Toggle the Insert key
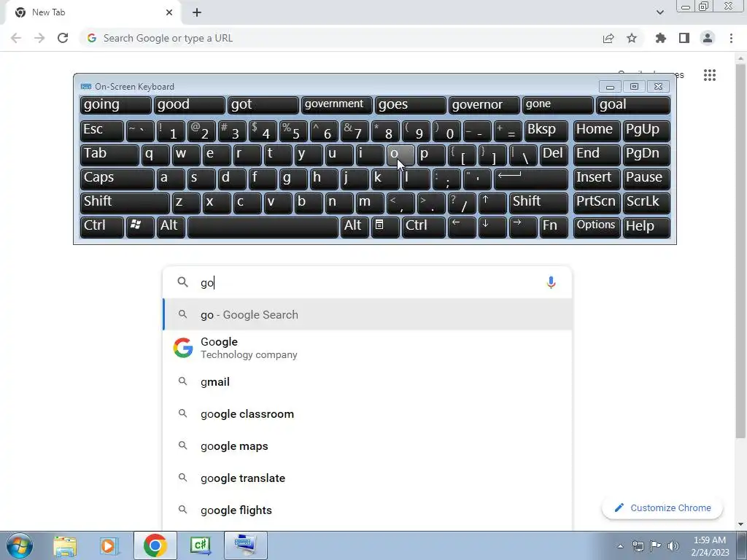 coord(597,179)
